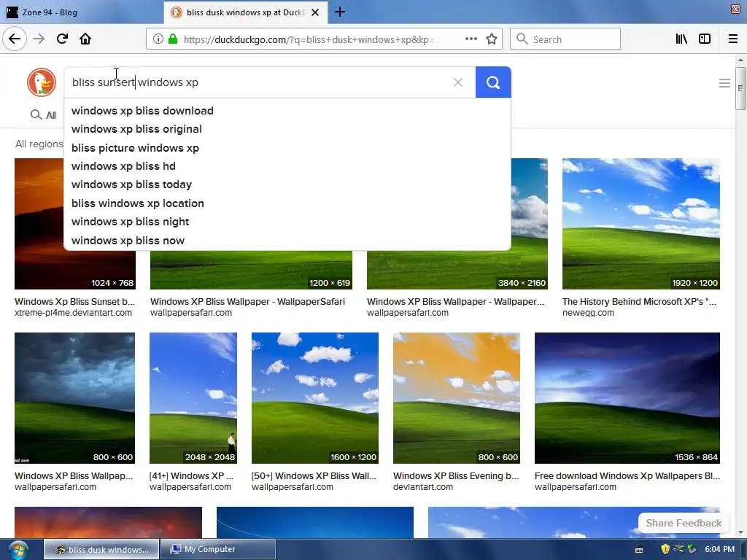
Task: Open DuckDuckGo side menu icon
Action: (x=724, y=83)
